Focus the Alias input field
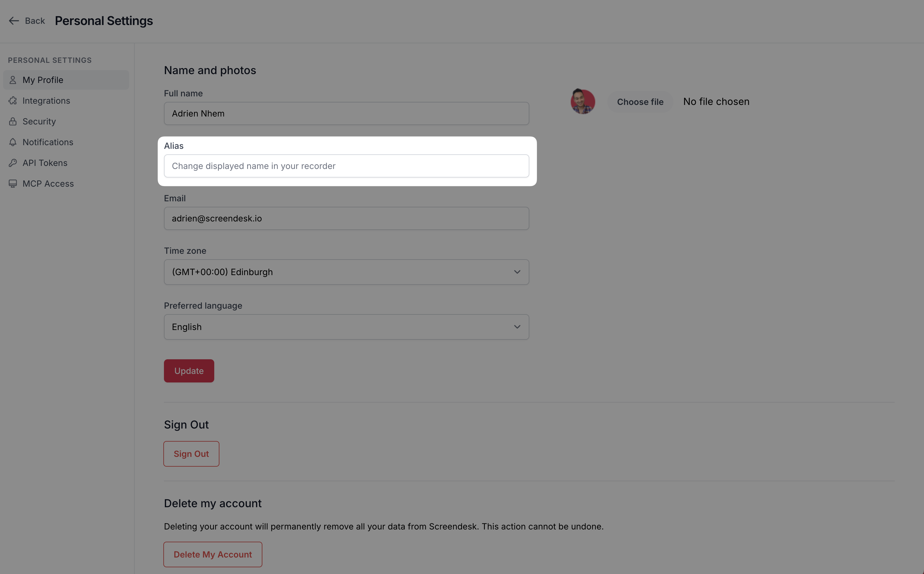The image size is (924, 574). tap(346, 166)
